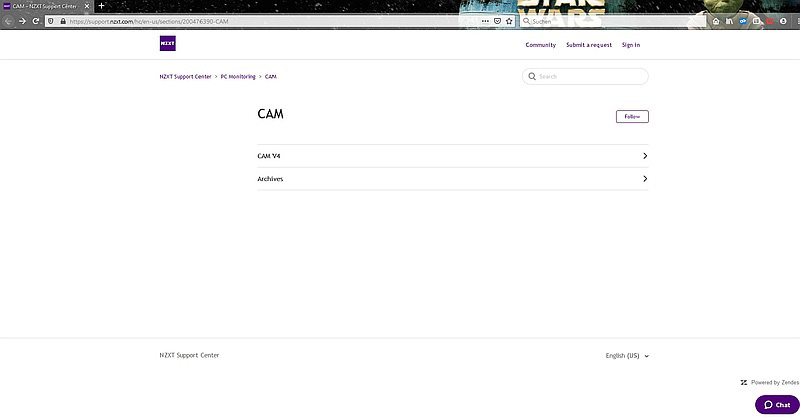Go to PC Monitoring breadcrumb
This screenshot has height=420, width=800.
coord(238,77)
